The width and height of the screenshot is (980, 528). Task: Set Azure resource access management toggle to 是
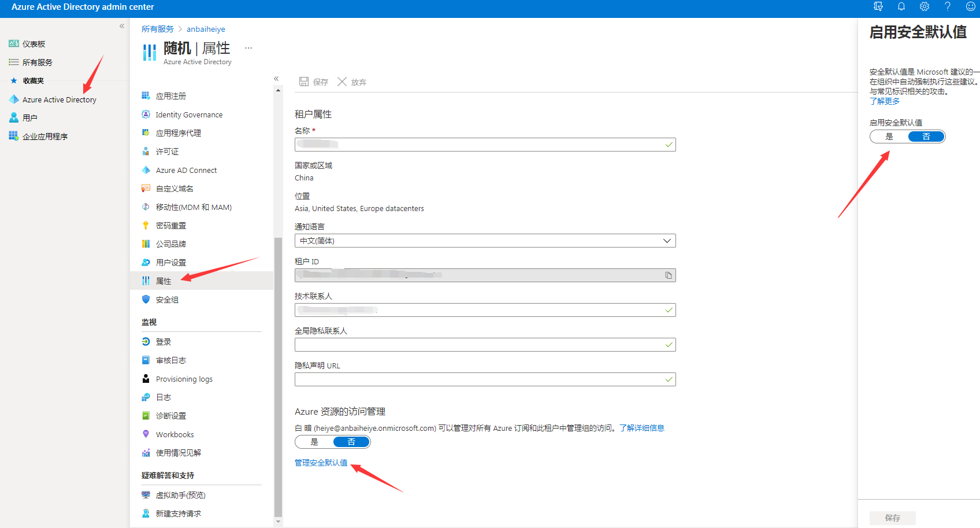click(x=314, y=442)
